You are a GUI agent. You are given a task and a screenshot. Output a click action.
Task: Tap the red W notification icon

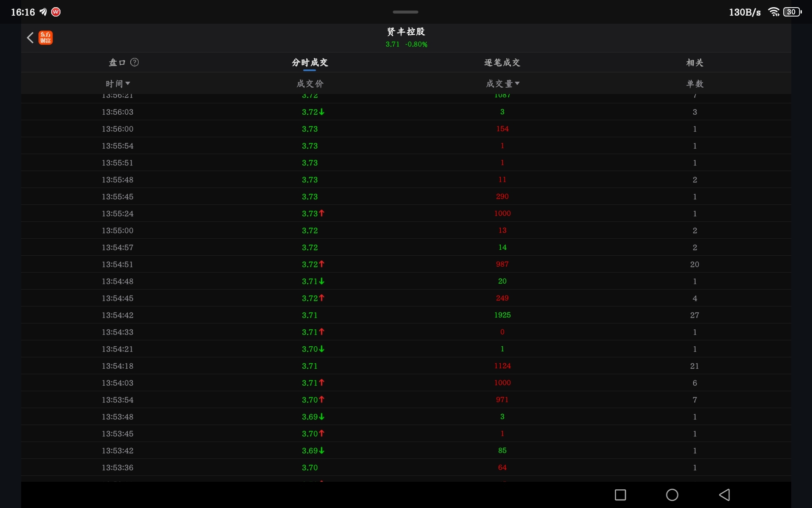click(56, 12)
